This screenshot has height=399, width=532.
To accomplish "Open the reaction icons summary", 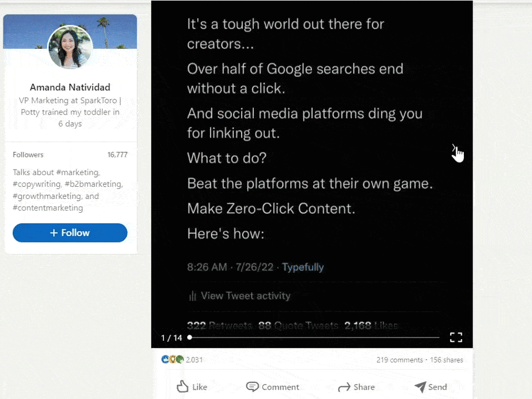I will coord(172,359).
